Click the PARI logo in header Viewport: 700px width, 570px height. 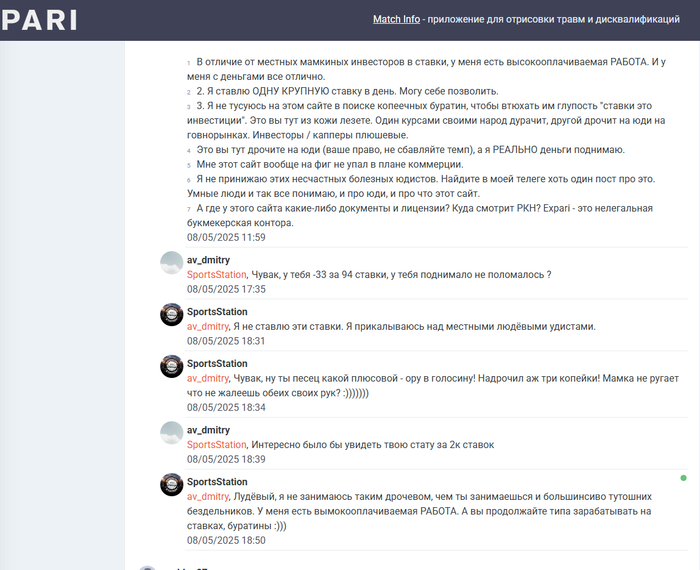tap(39, 21)
